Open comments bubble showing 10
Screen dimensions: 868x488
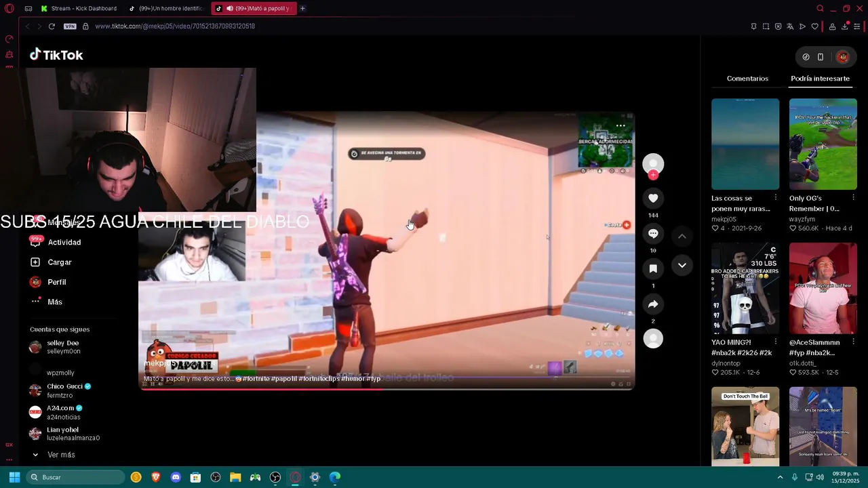click(653, 233)
